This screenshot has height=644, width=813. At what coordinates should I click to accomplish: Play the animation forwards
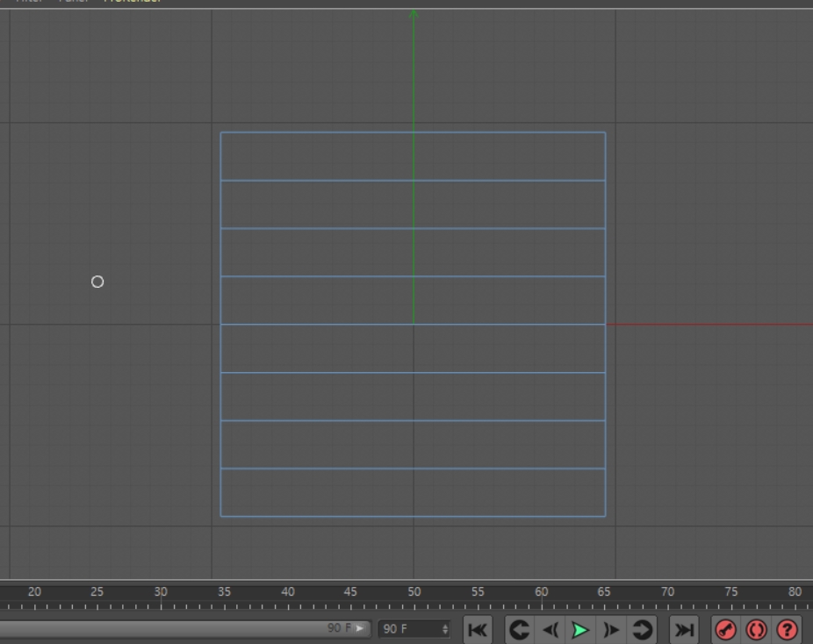pyautogui.click(x=580, y=630)
